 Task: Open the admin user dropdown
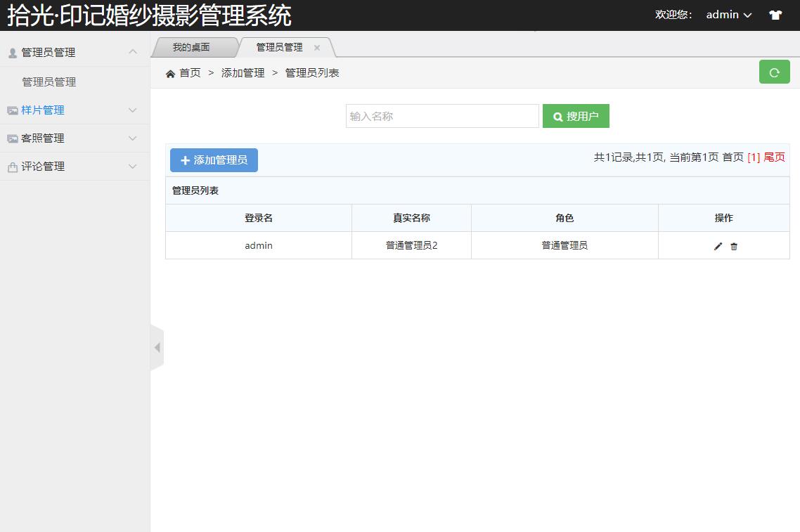pyautogui.click(x=728, y=15)
